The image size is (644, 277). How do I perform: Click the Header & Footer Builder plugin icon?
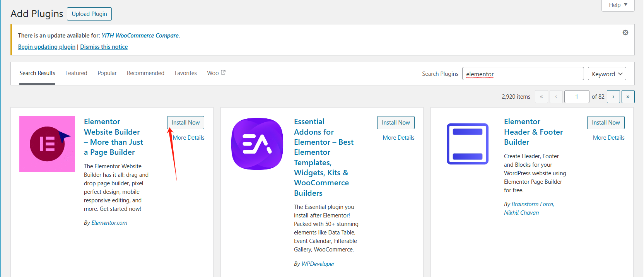pyautogui.click(x=467, y=144)
